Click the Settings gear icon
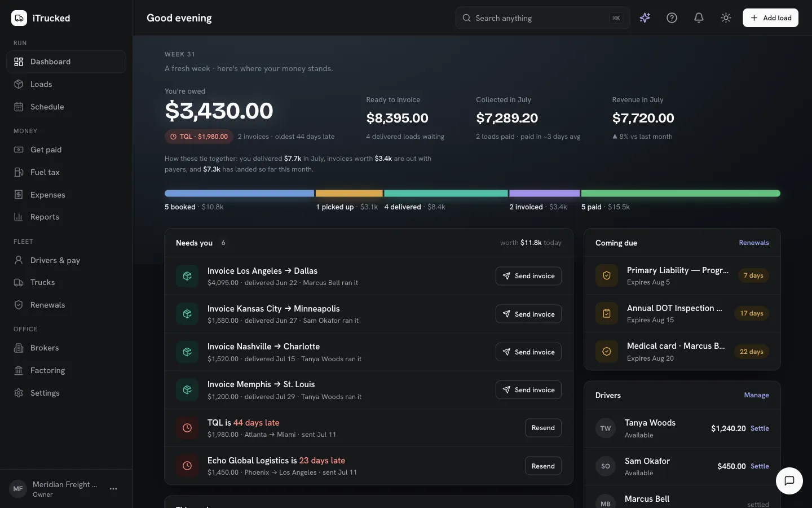 [x=19, y=393]
